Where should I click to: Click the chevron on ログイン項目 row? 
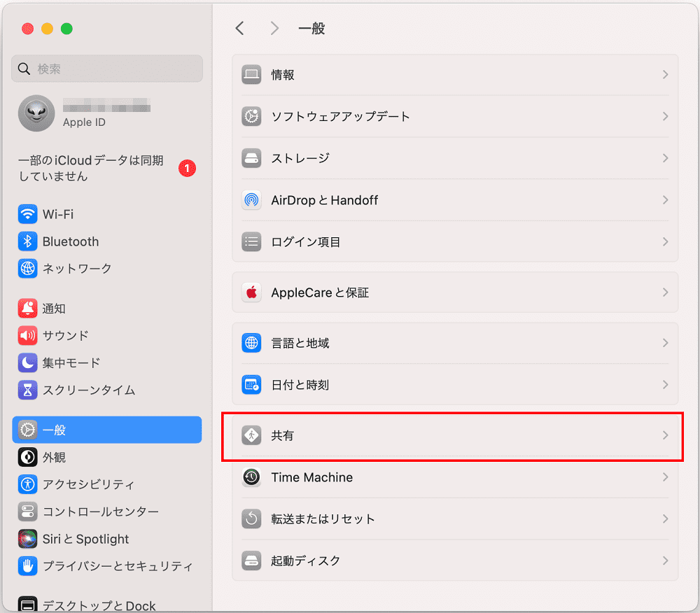click(665, 242)
